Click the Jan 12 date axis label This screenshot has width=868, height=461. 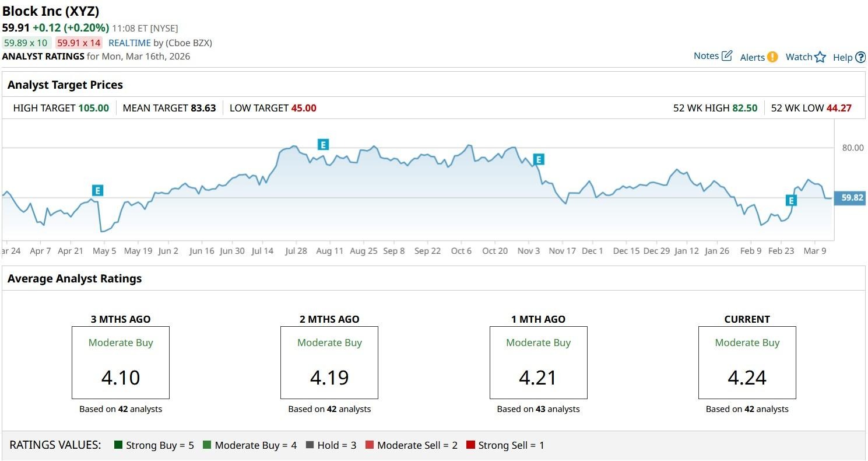pyautogui.click(x=687, y=251)
